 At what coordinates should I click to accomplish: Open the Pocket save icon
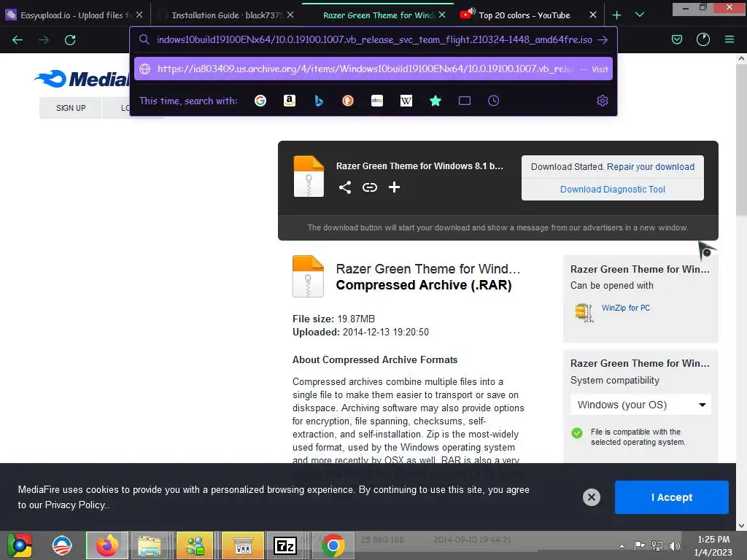[x=676, y=40]
